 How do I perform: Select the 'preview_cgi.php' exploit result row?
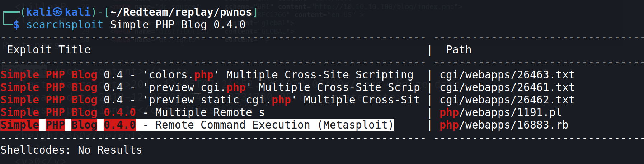(210, 87)
